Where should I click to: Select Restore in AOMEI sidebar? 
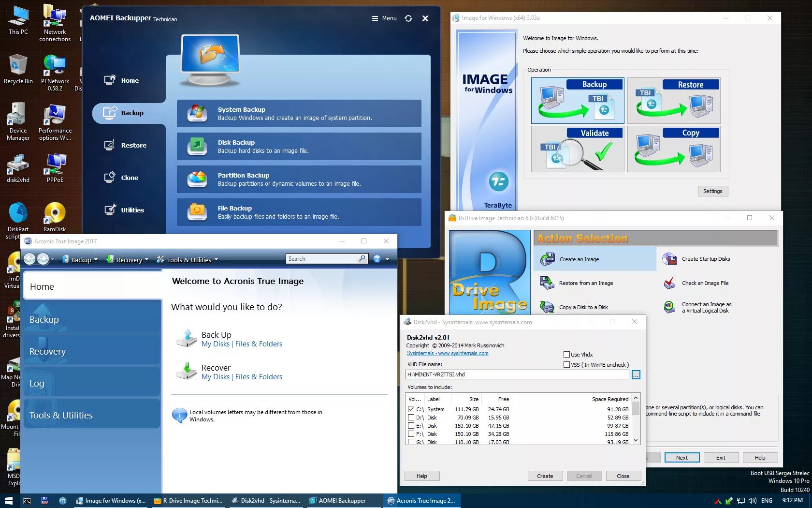[x=126, y=145]
